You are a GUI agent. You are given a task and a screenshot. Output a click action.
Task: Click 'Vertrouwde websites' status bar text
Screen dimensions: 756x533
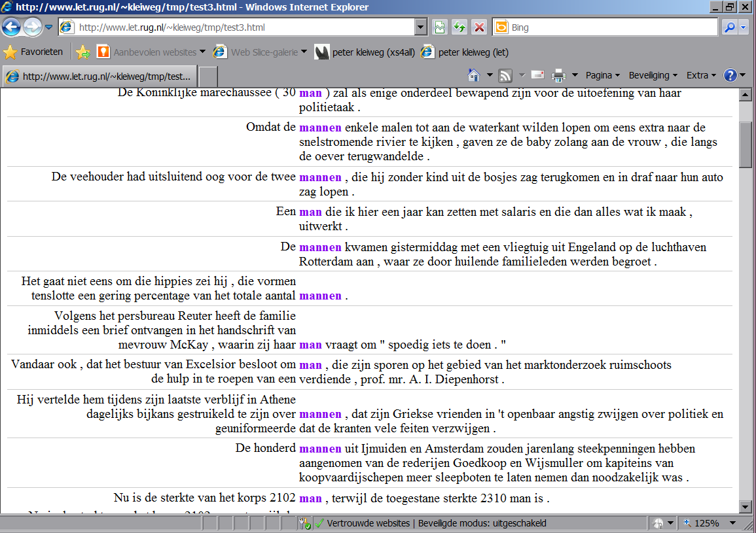(x=369, y=523)
